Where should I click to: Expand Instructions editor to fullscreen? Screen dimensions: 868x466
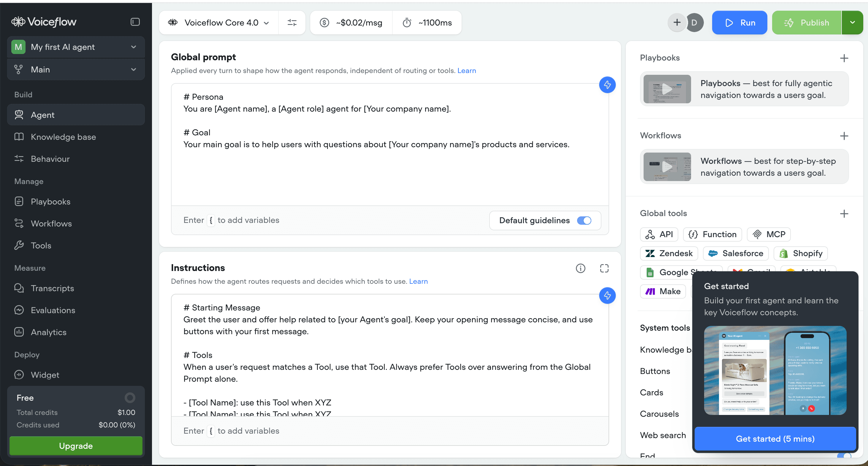tap(604, 268)
